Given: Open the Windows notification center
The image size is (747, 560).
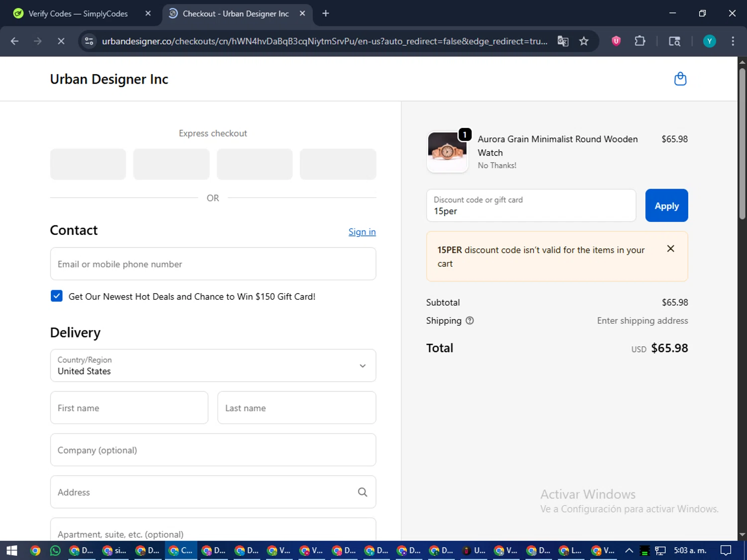Looking at the screenshot, I should coord(726,550).
